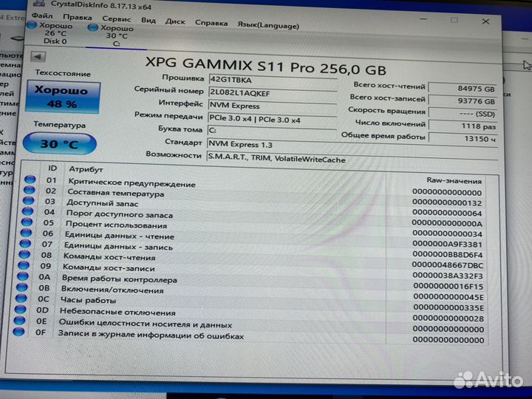Click the CrystalDiskInfo title bar app icon
532x399 pixels.
pos(39,4)
